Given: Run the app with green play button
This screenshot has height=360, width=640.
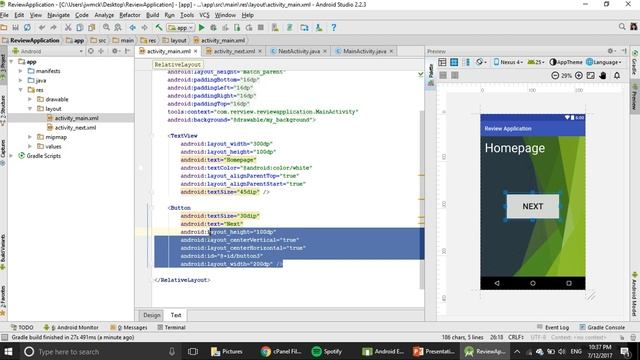Looking at the screenshot, I should pyautogui.click(x=201, y=28).
